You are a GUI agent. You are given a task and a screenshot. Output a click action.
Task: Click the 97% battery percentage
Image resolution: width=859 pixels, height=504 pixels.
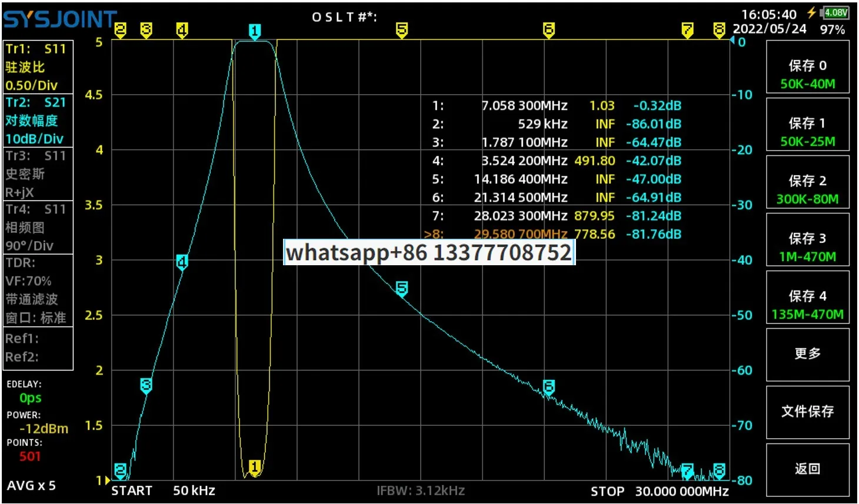pos(833,29)
